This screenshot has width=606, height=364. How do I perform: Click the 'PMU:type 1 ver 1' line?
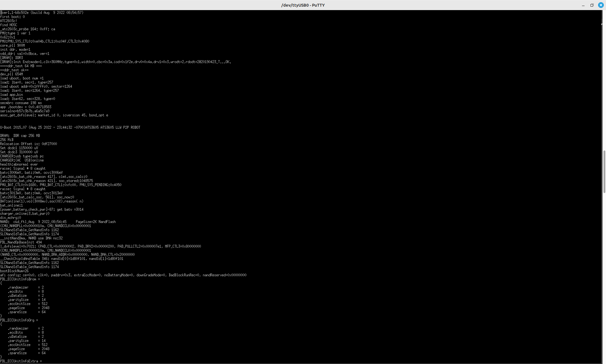pyautogui.click(x=15, y=33)
